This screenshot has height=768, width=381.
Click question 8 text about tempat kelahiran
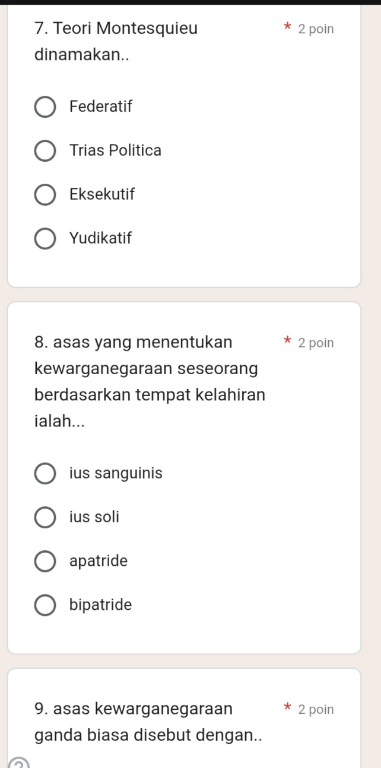coord(150,381)
